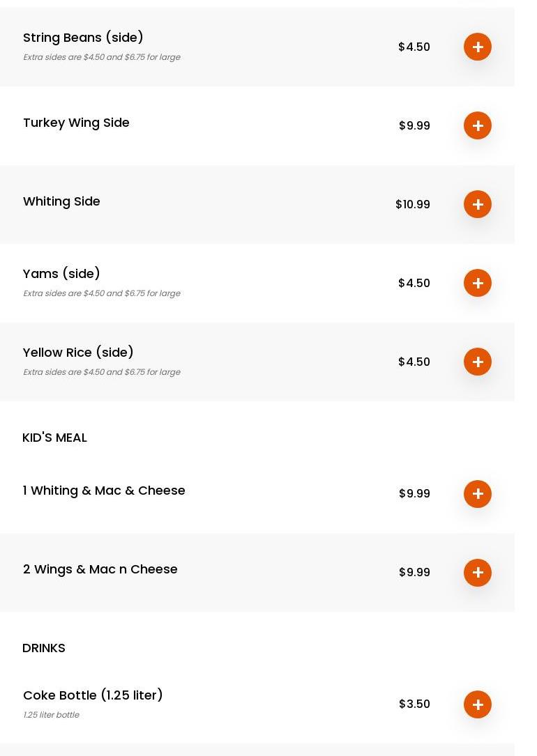Click the KID'S MEAL section heading

(54, 438)
